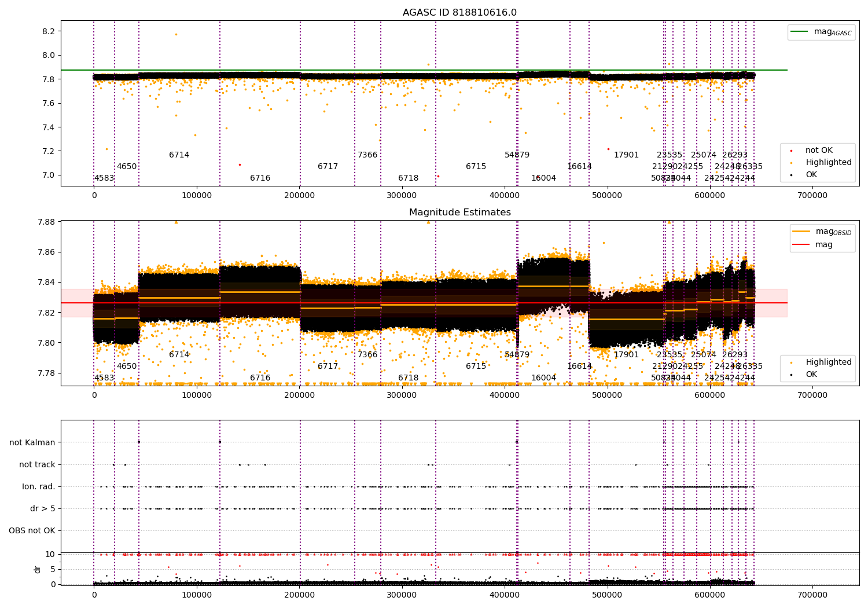Viewport: 868px width, 608px height.
Task: Click y-axis tick '8.0' in top plot
Action: (48, 56)
